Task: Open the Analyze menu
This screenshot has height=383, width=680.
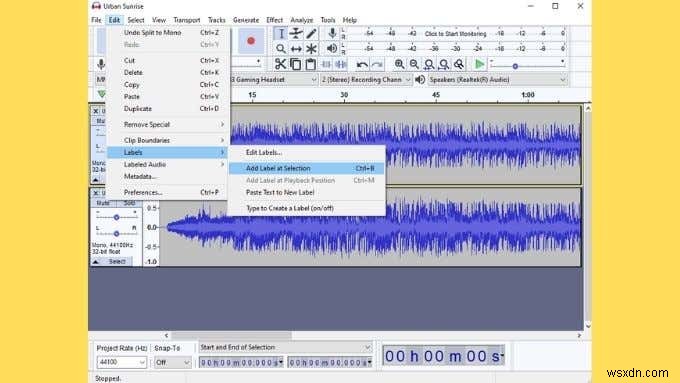Action: (x=302, y=20)
